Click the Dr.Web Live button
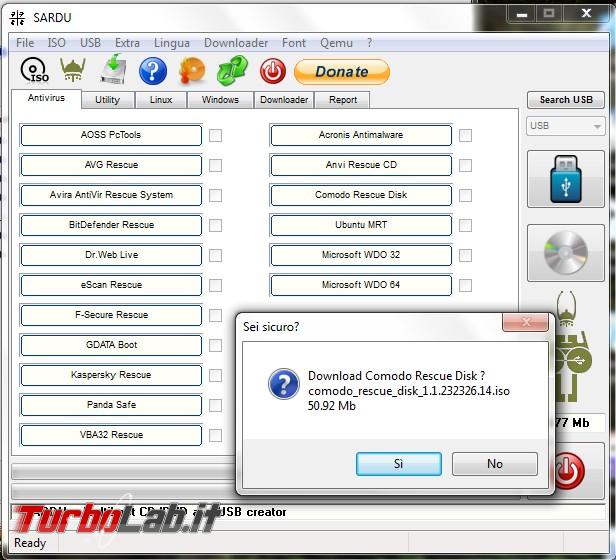Screen dimensions: 616x560 [x=111, y=255]
